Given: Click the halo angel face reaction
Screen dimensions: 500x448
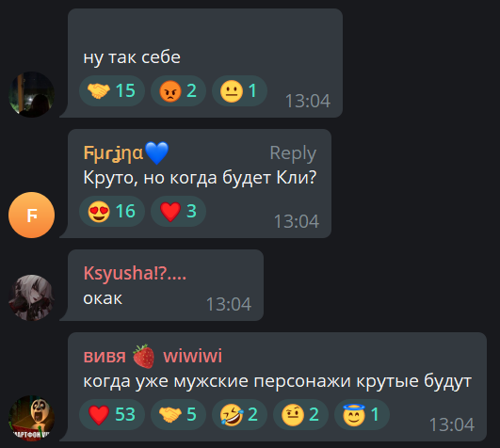Looking at the screenshot, I should (x=362, y=414).
